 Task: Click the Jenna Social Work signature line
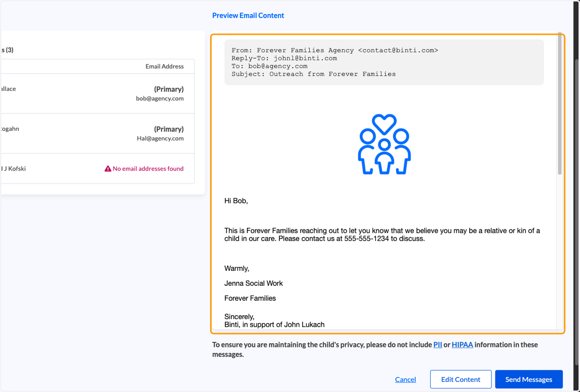(254, 283)
